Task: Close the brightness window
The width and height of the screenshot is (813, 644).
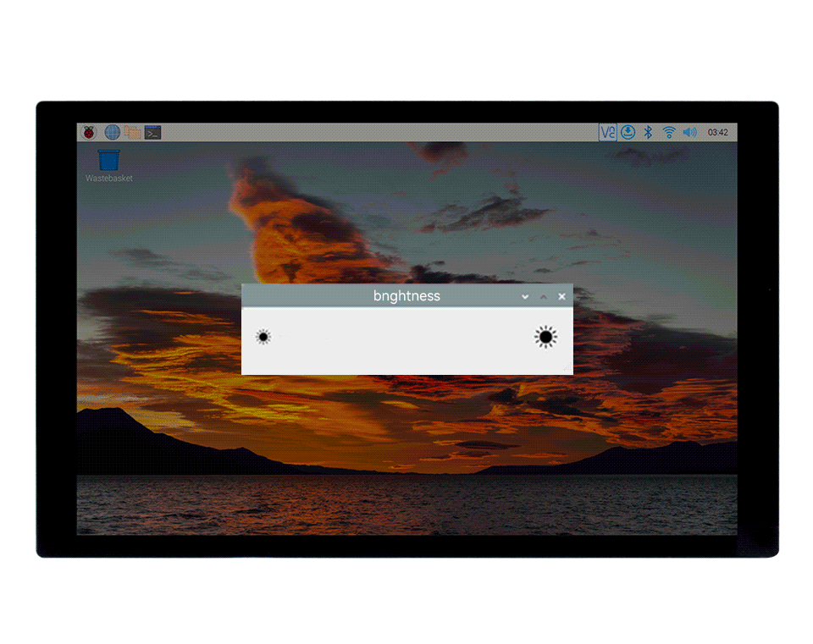Action: pos(561,296)
